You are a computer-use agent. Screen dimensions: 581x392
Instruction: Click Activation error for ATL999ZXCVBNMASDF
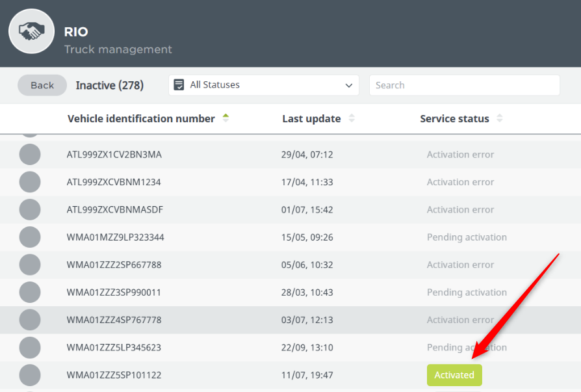(x=460, y=210)
